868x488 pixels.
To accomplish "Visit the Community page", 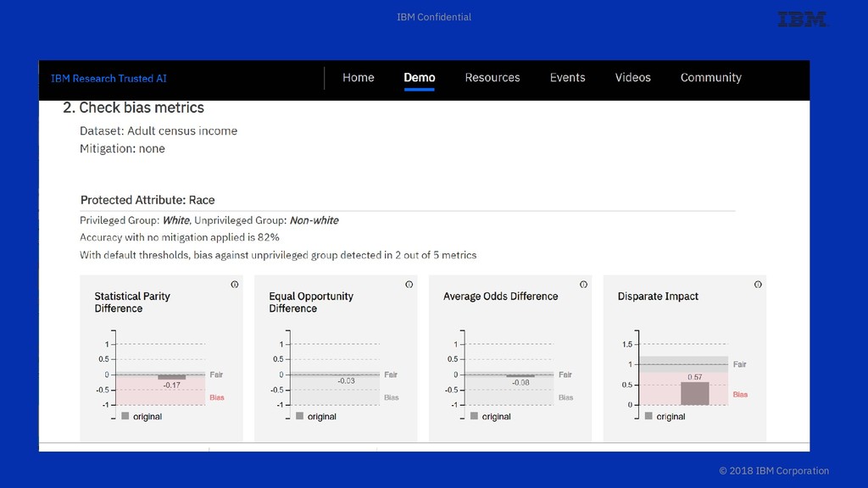I will click(711, 77).
